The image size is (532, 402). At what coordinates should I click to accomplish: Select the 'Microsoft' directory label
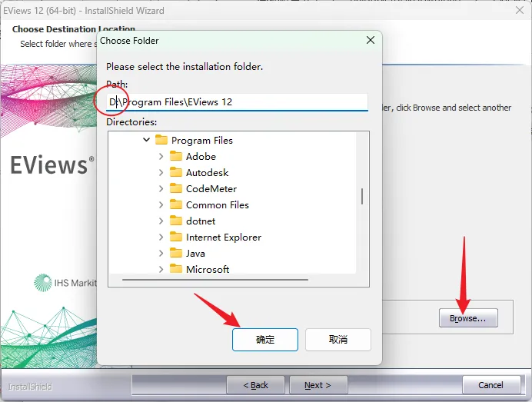(208, 269)
